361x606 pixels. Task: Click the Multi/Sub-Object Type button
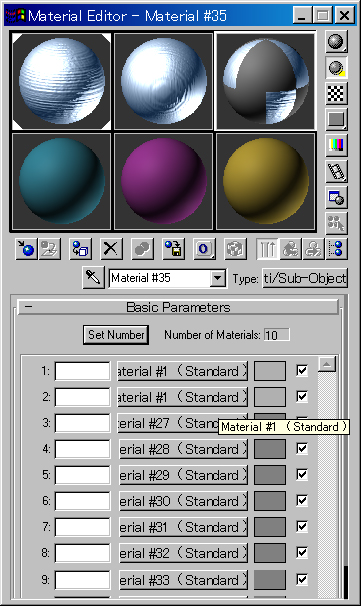point(305,278)
